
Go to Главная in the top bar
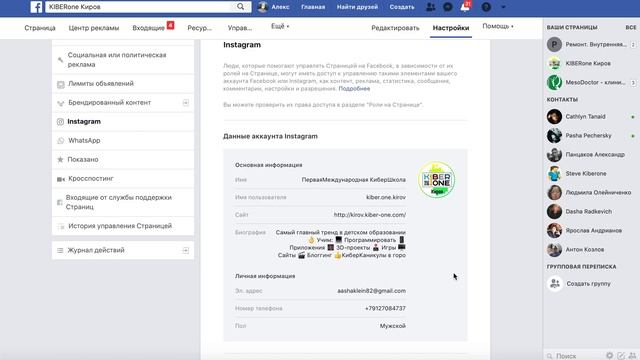coord(313,7)
